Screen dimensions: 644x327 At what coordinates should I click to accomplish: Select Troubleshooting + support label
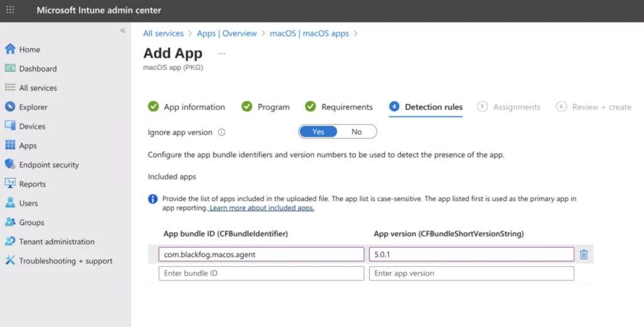point(65,261)
